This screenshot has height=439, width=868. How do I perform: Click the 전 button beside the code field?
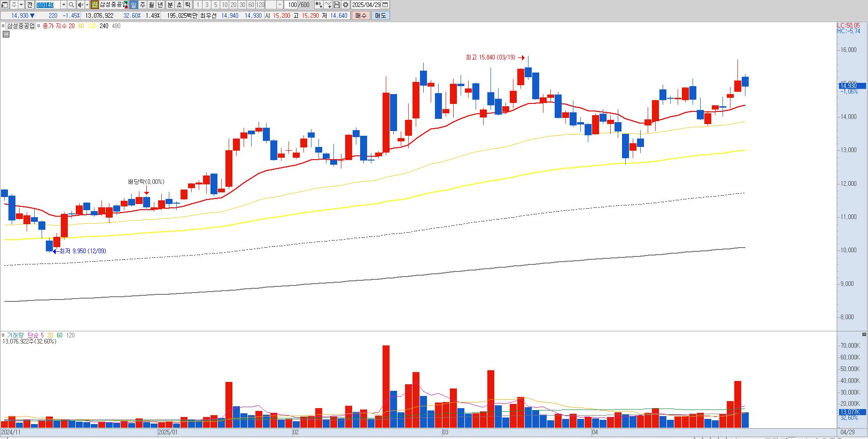coord(30,5)
